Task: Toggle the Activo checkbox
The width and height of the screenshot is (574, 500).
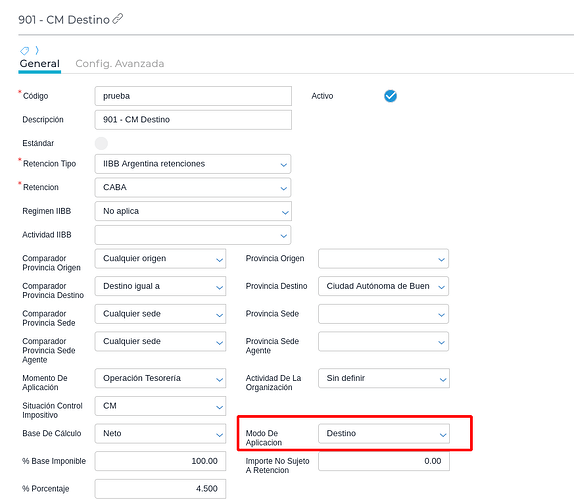Action: [x=390, y=96]
